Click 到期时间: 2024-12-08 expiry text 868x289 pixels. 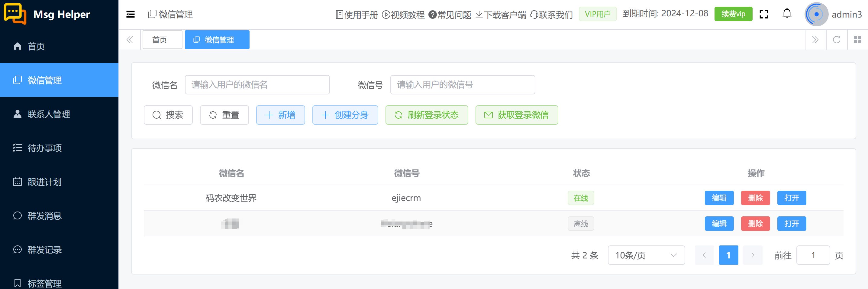pos(666,14)
